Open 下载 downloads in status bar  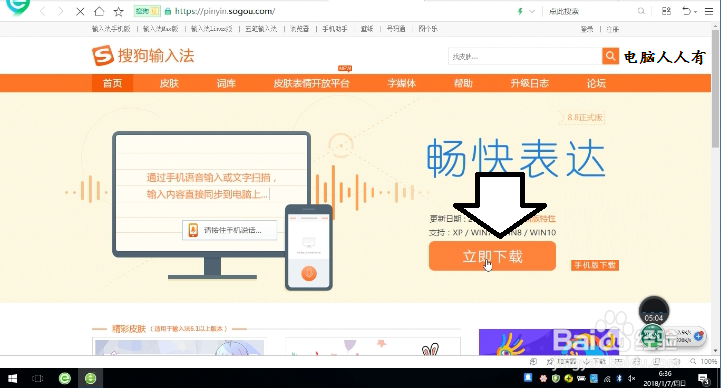[x=596, y=362]
